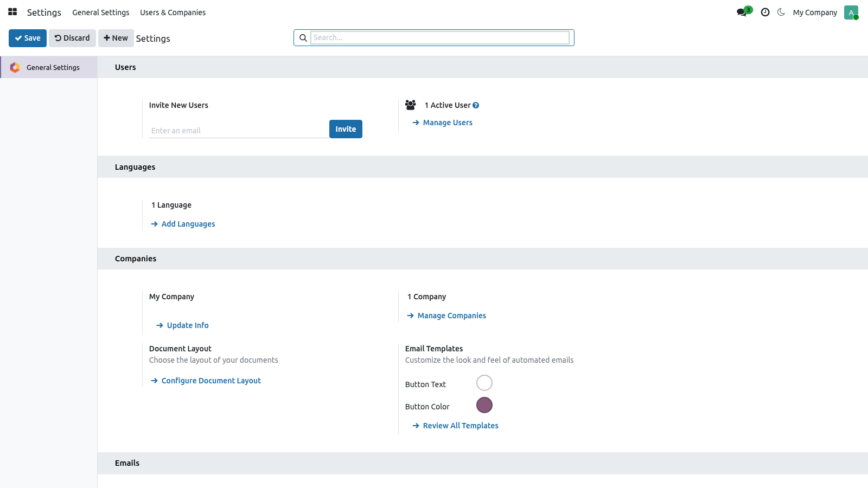This screenshot has width=868, height=488.
Task: Click the New button
Action: tap(116, 38)
